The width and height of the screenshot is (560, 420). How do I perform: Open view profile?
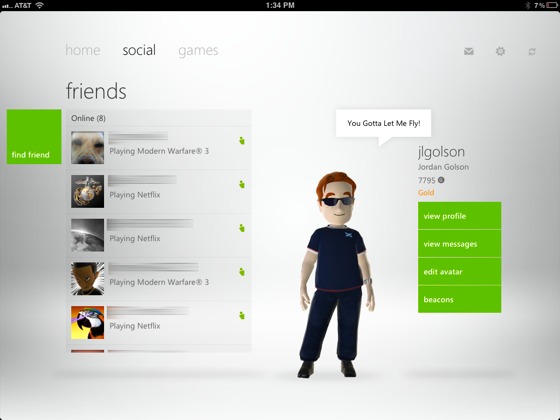[460, 216]
